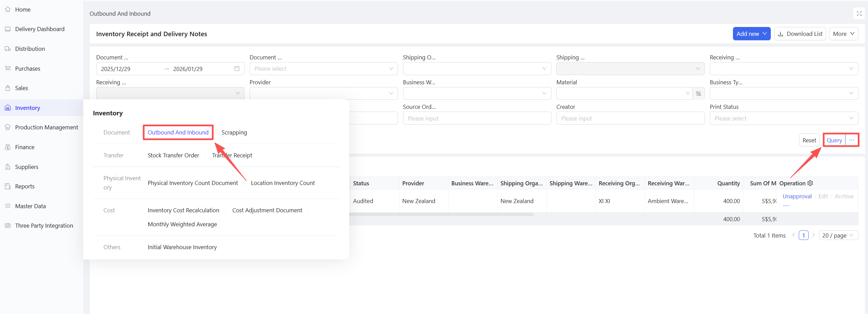Open the More dropdown menu
Screen dimensions: 868x314
(x=843, y=34)
